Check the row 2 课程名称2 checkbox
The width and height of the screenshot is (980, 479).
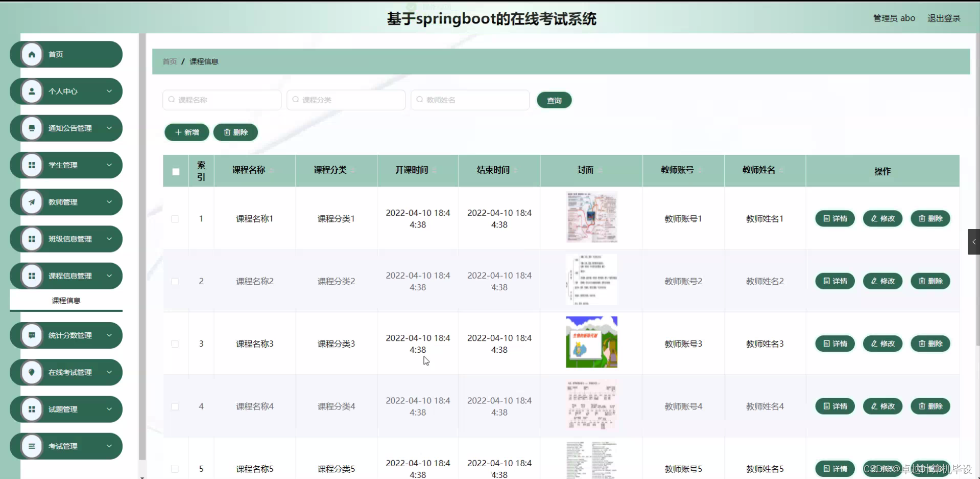(x=175, y=282)
